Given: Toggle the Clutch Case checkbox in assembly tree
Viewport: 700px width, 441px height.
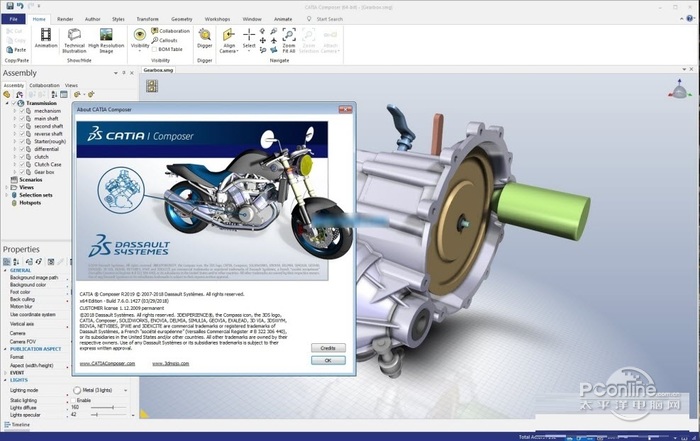Looking at the screenshot, I should pos(22,164).
